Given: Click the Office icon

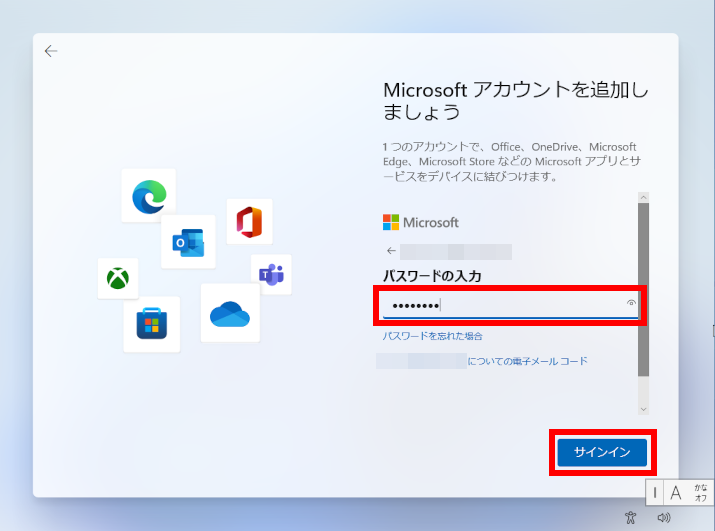Looking at the screenshot, I should tap(249, 221).
